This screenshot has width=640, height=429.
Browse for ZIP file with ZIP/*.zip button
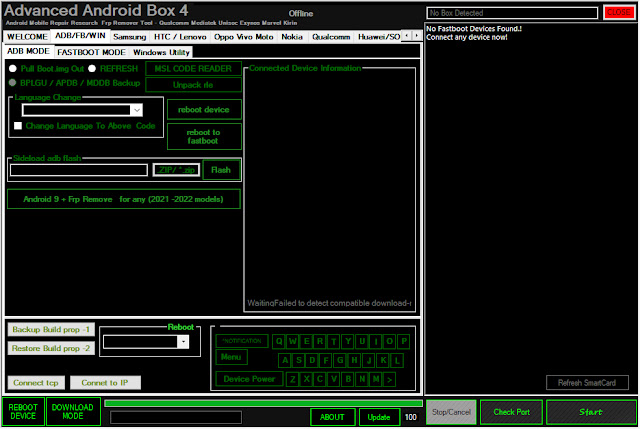pyautogui.click(x=176, y=170)
